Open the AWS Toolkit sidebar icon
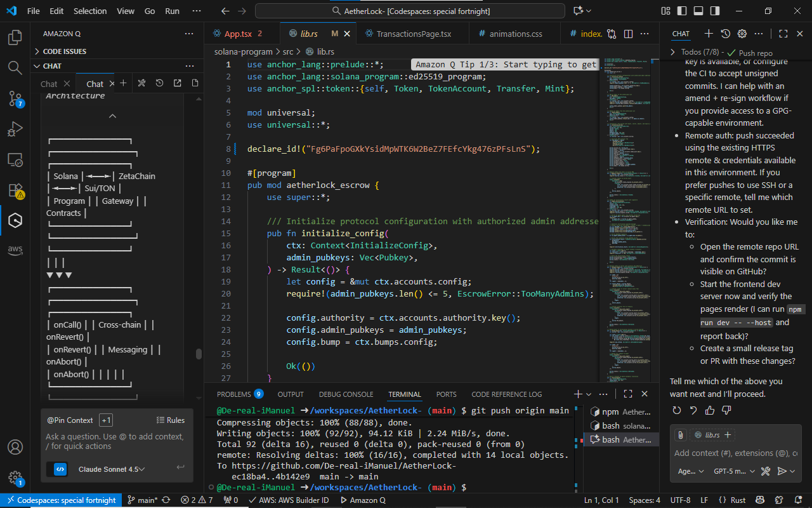This screenshot has height=508, width=812. click(15, 251)
